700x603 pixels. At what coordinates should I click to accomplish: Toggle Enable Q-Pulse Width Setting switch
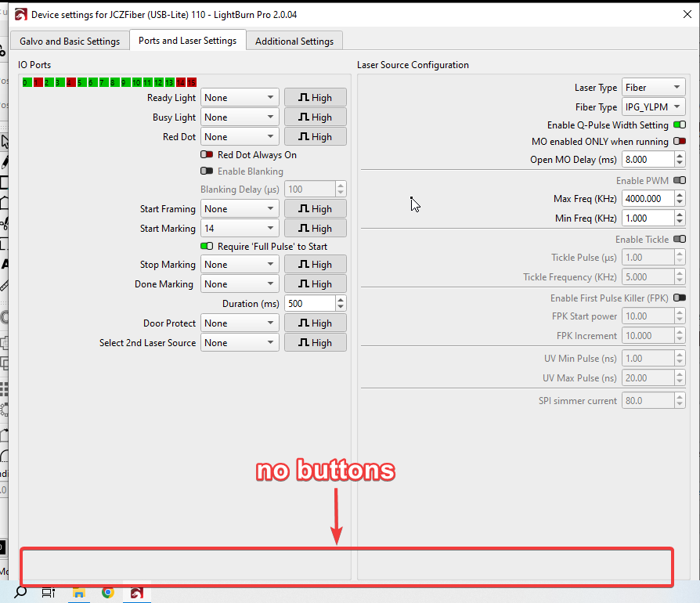point(679,125)
